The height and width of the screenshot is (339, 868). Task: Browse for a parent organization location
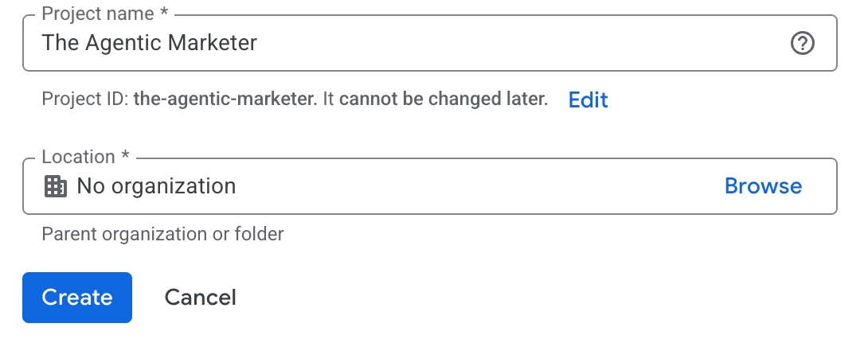[763, 186]
